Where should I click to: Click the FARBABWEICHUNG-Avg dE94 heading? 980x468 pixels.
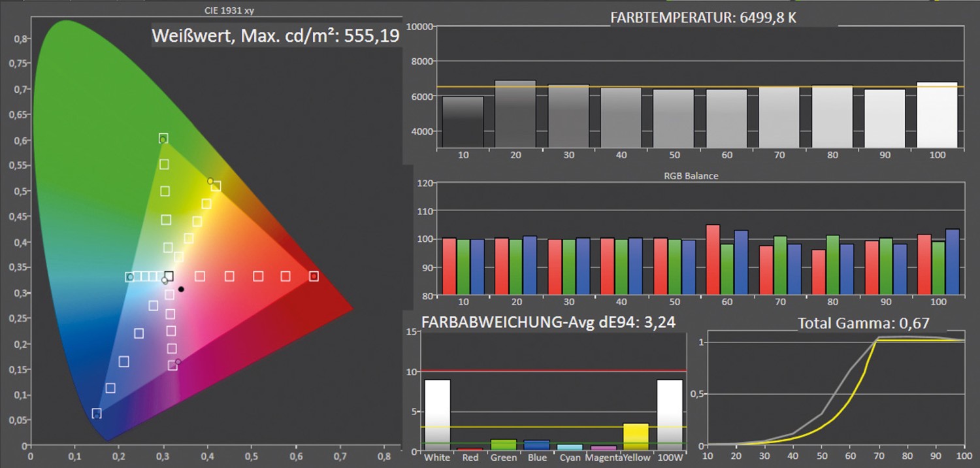[x=549, y=322]
